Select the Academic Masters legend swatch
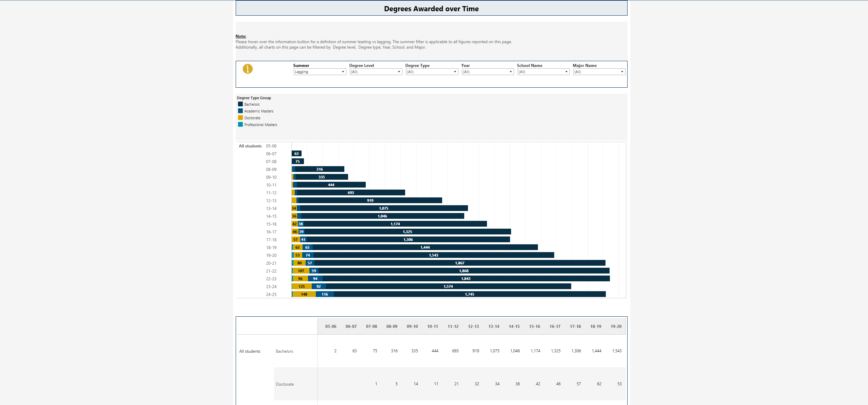This screenshot has height=405, width=868. point(240,111)
